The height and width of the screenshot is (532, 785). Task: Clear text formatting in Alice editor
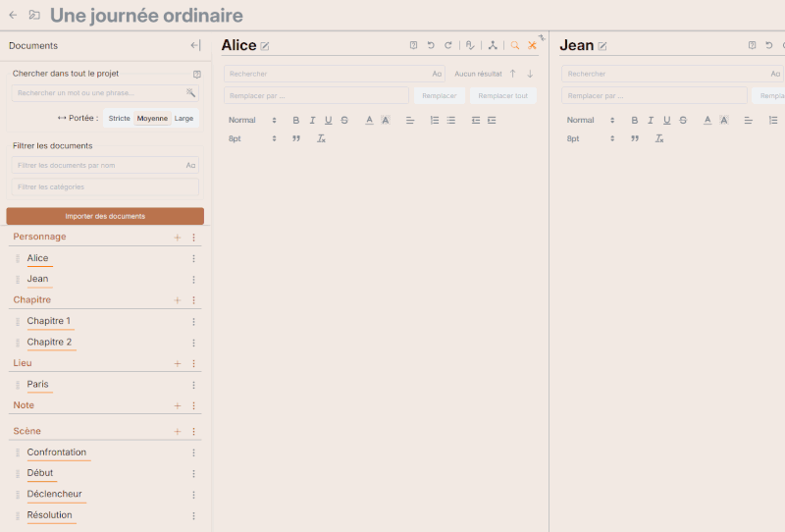tap(321, 138)
